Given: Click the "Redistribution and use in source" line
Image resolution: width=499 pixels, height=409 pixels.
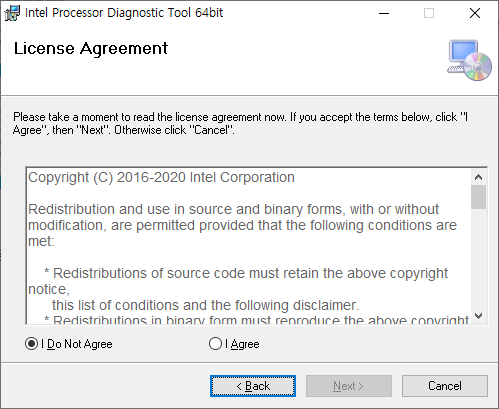Looking at the screenshot, I should point(233,209).
